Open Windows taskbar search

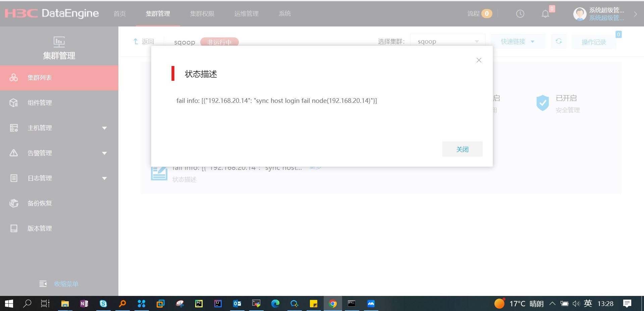click(x=27, y=304)
